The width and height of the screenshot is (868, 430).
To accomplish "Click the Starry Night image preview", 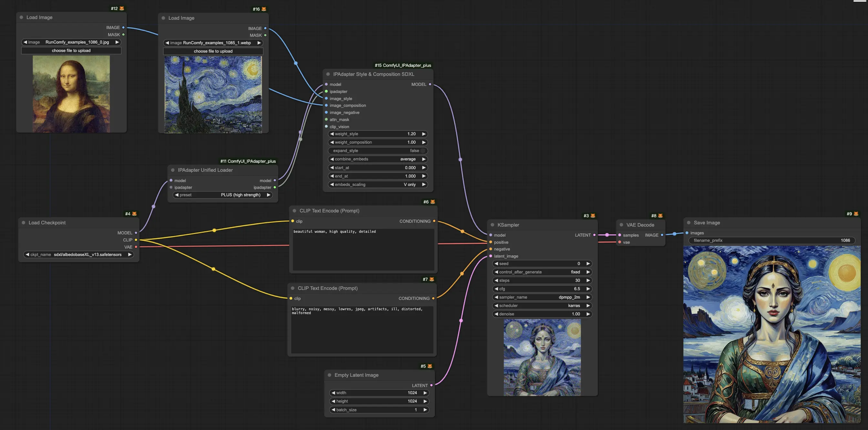I will 213,95.
